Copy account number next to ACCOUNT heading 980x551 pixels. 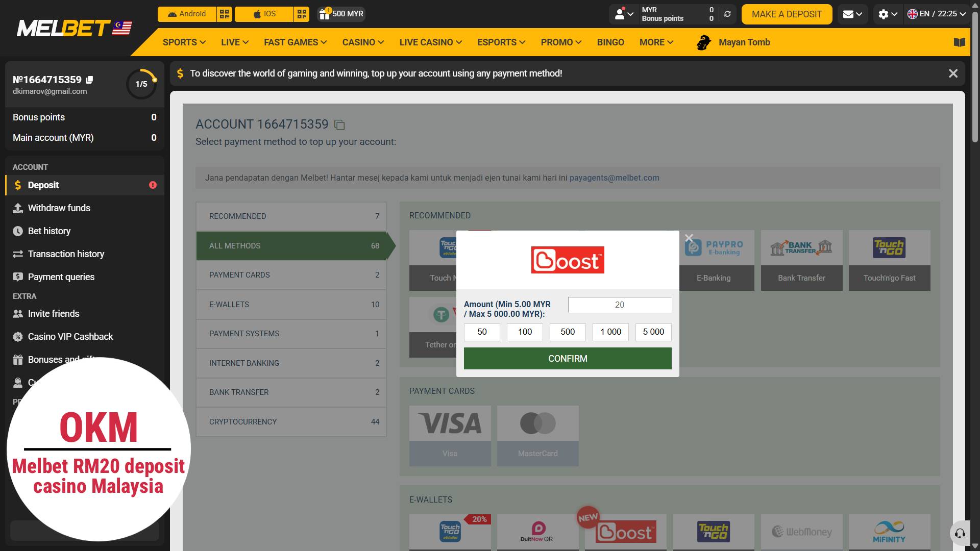pos(339,125)
